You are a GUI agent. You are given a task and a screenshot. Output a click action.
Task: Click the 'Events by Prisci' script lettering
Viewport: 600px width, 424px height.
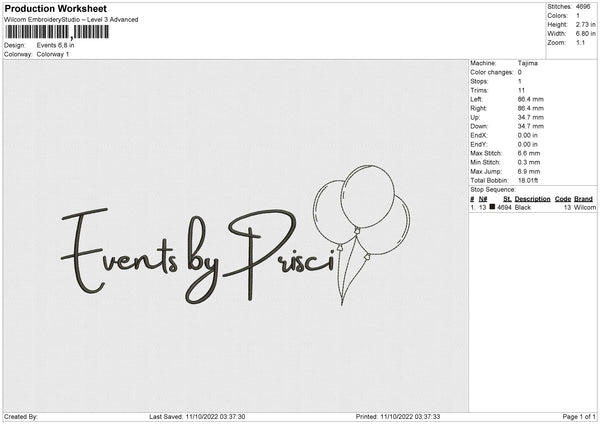197,256
